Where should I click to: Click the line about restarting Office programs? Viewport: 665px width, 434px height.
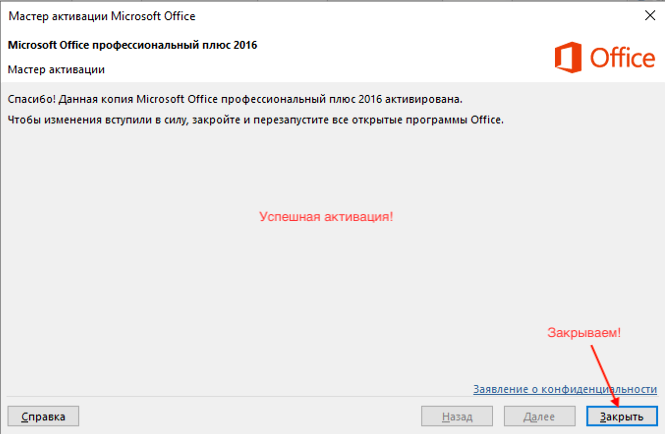pyautogui.click(x=256, y=120)
